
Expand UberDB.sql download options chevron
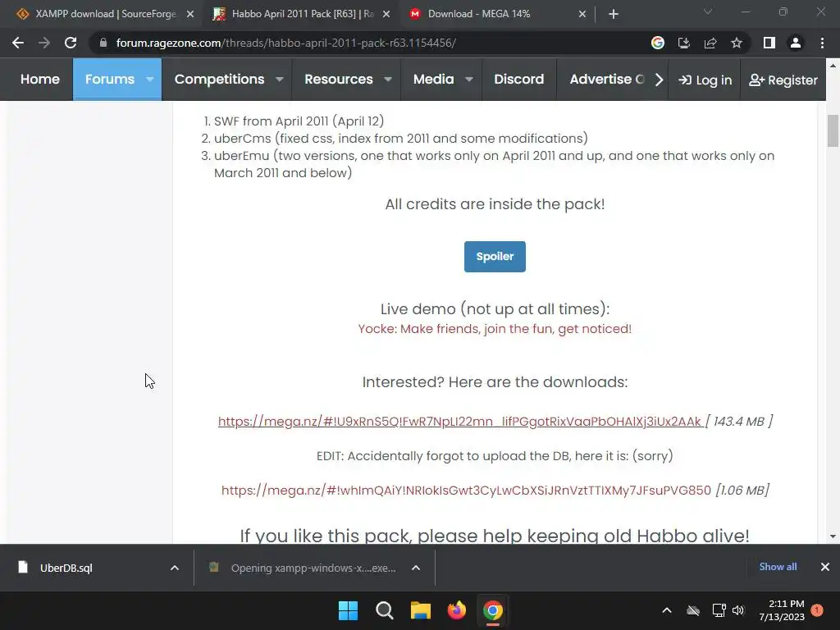[x=175, y=568]
